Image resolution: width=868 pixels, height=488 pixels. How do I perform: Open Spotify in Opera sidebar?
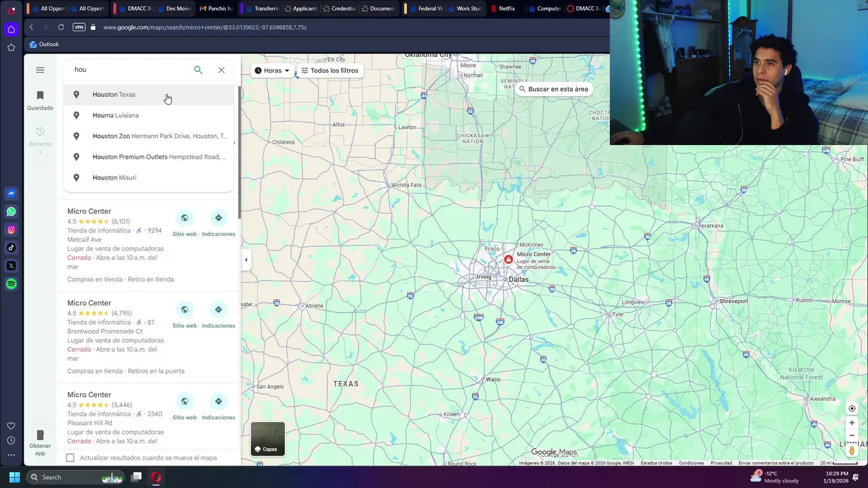[11, 284]
